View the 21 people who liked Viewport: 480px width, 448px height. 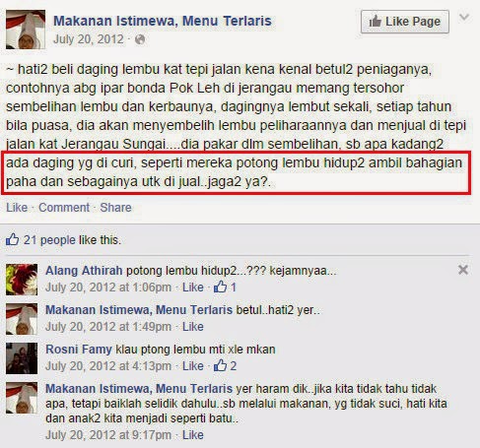pos(49,240)
